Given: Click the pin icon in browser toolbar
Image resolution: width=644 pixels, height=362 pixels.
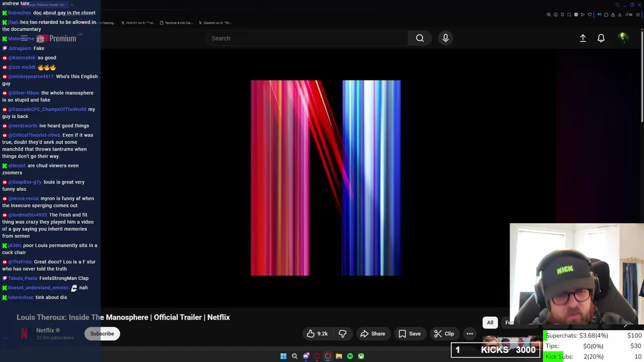Looking at the screenshot, I should (562, 15).
